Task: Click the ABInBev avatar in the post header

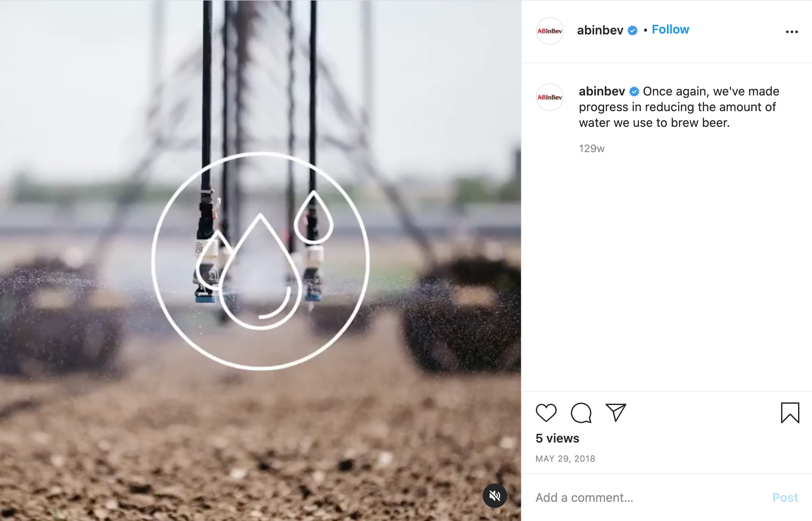Action: pyautogui.click(x=550, y=31)
